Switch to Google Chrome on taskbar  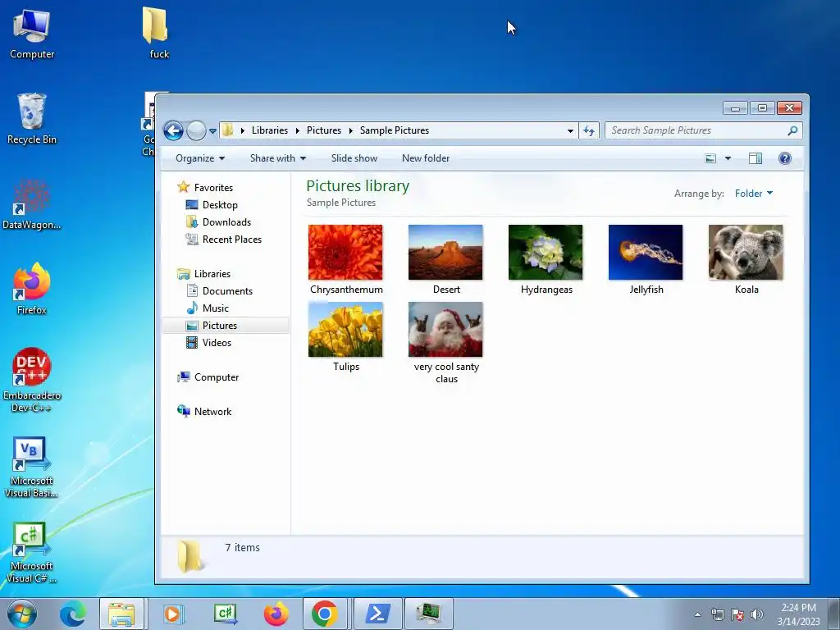[x=325, y=614]
